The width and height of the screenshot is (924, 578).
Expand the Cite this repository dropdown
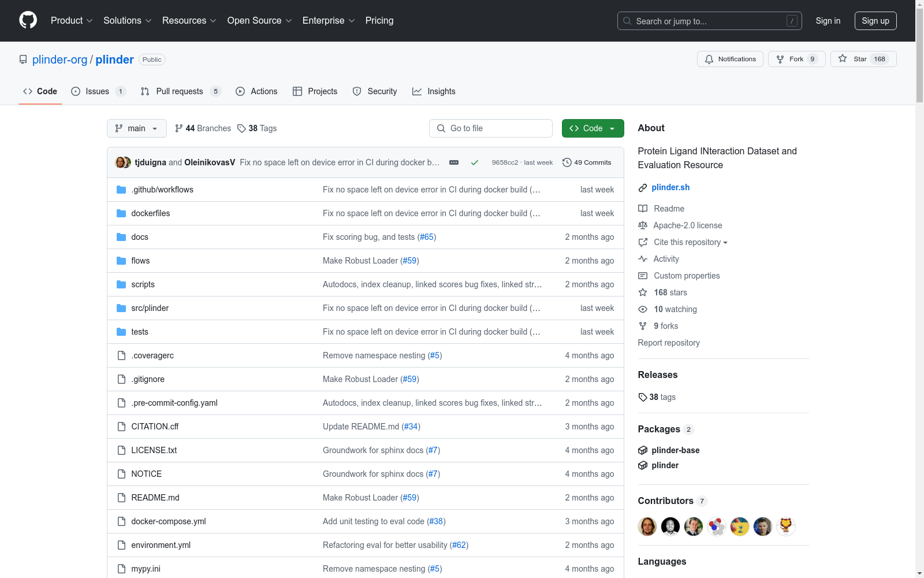point(691,242)
